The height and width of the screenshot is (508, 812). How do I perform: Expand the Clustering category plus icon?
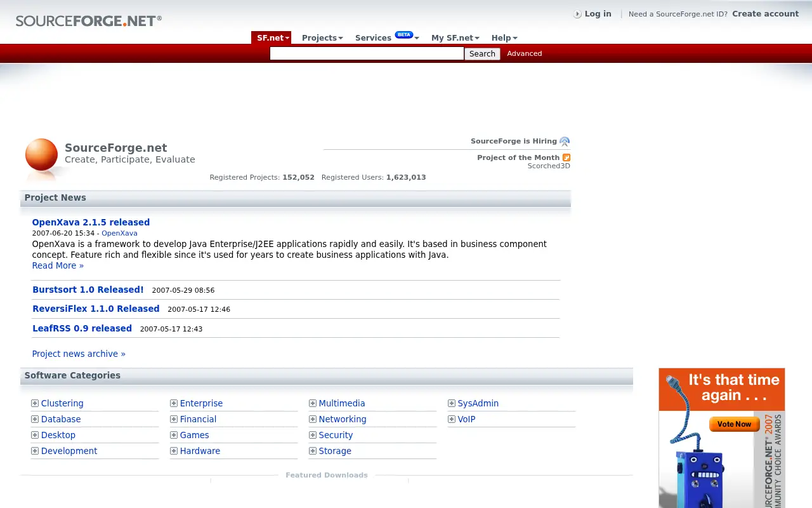[35, 403]
